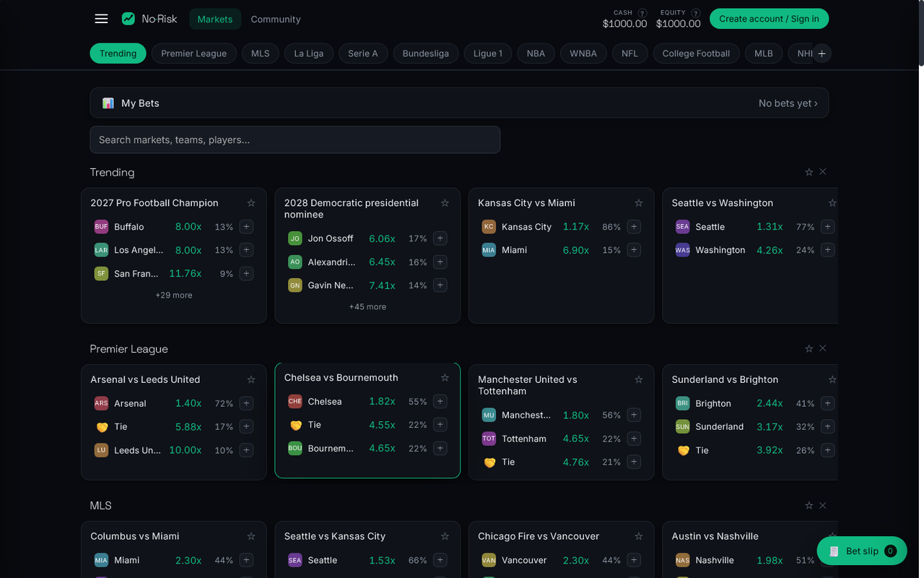Screen dimensions: 924x578
Task: Expand +45 more Democratic nominee options
Action: 367,307
